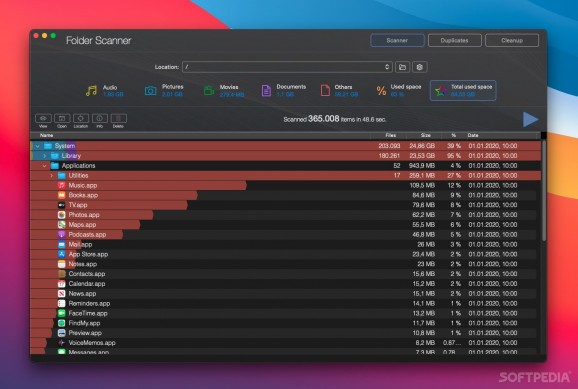This screenshot has width=578, height=389.
Task: Click the Mail.app icon
Action: 62,244
